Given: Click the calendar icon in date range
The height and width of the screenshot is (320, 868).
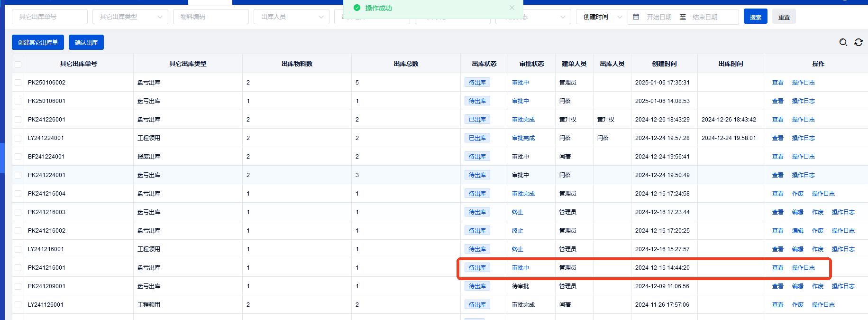Looking at the screenshot, I should [636, 17].
